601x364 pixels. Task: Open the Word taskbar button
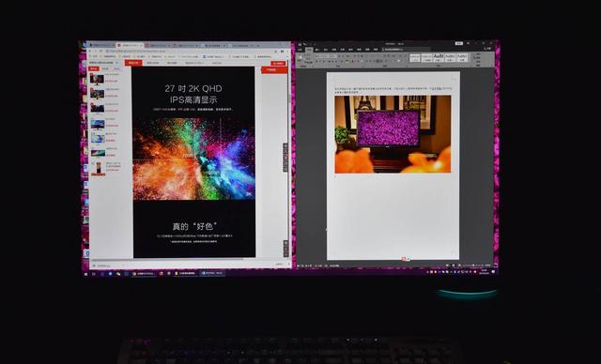point(211,273)
